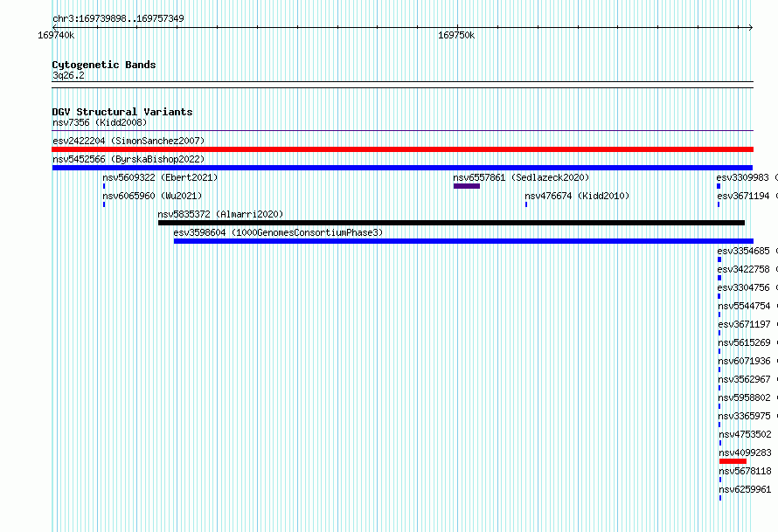Image resolution: width=778 pixels, height=532 pixels.
Task: Open esv3304756 variant label
Action: coord(743,287)
